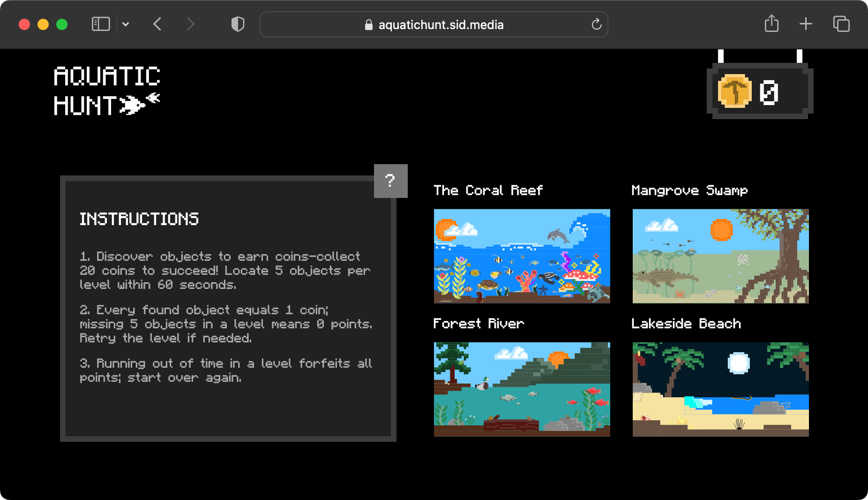Click the Aquatic Hunt logo
The width and height of the screenshot is (868, 500).
pos(106,91)
